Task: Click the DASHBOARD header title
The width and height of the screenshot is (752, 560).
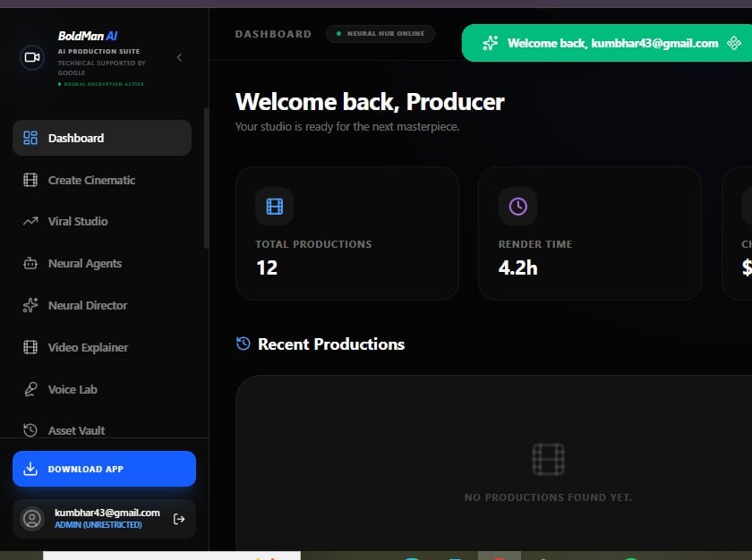Action: 273,34
